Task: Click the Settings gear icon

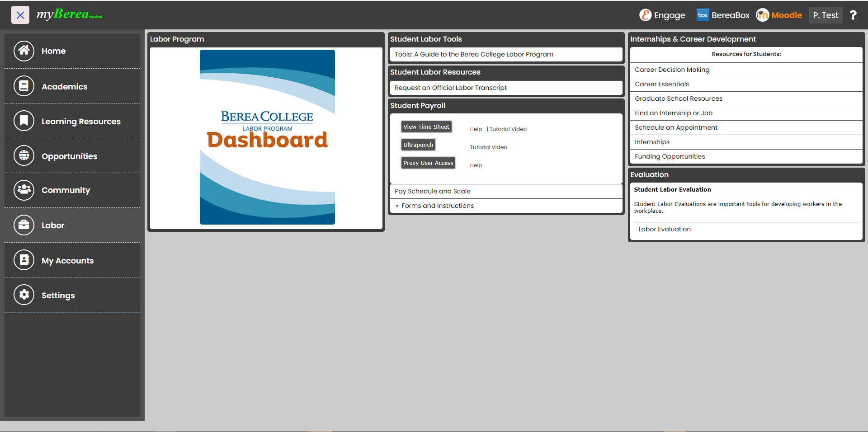Action: 24,295
